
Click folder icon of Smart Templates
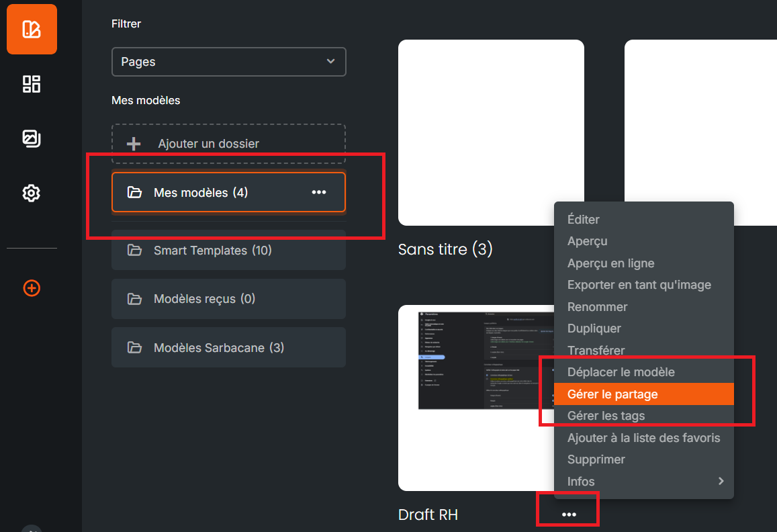click(134, 250)
